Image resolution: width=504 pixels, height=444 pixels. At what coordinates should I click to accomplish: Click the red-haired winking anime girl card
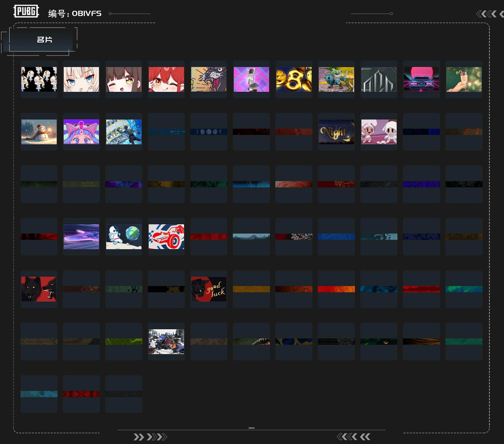coord(166,79)
